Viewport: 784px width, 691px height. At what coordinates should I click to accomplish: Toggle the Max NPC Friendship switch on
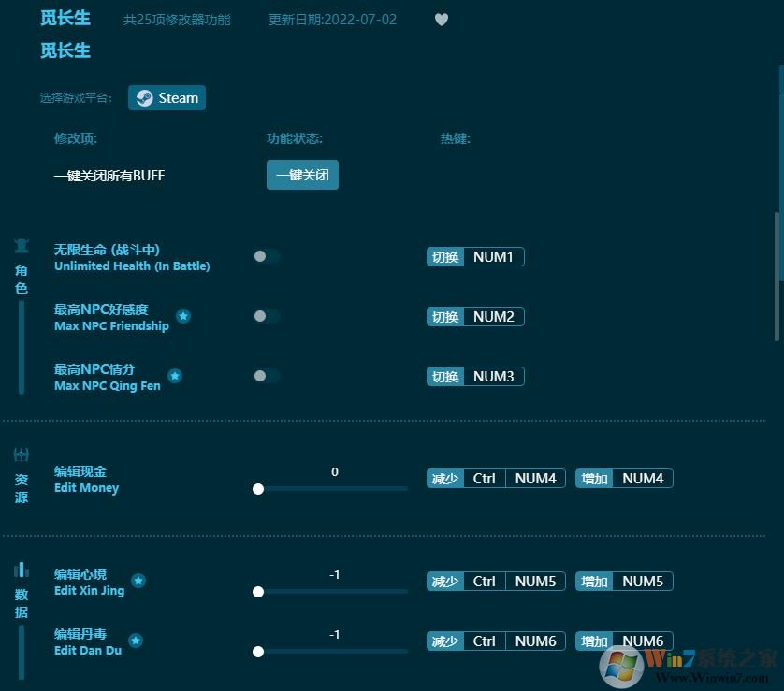click(x=266, y=316)
